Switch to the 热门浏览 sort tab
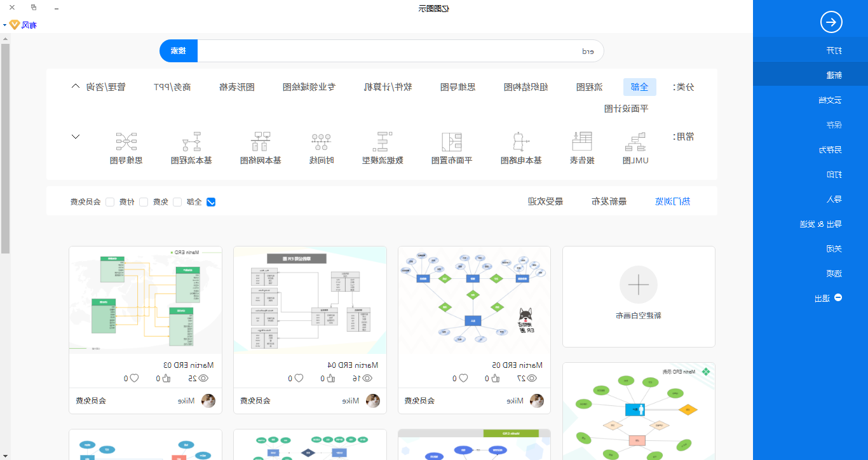This screenshot has height=460, width=868. (x=672, y=201)
